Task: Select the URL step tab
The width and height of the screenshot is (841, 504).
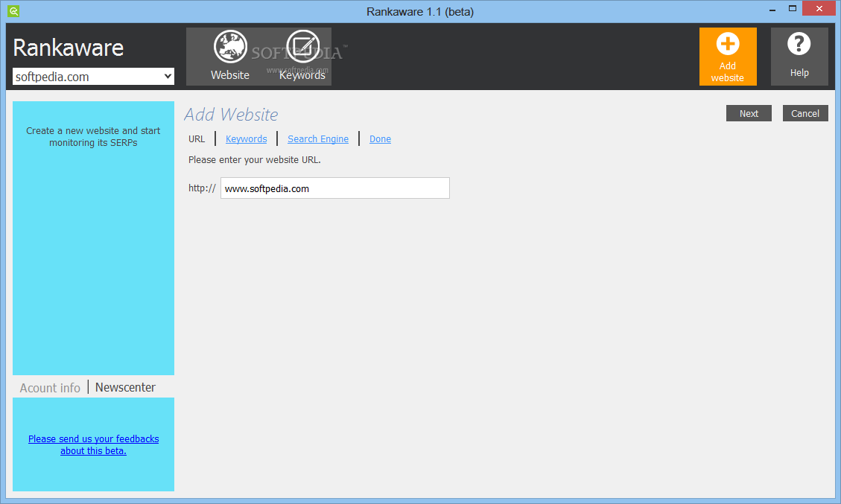Action: click(x=197, y=139)
